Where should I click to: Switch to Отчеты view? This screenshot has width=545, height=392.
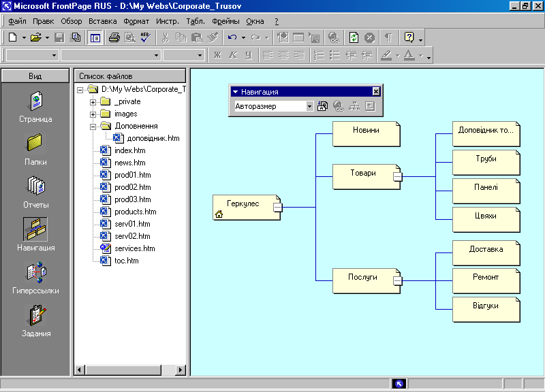tap(36, 193)
